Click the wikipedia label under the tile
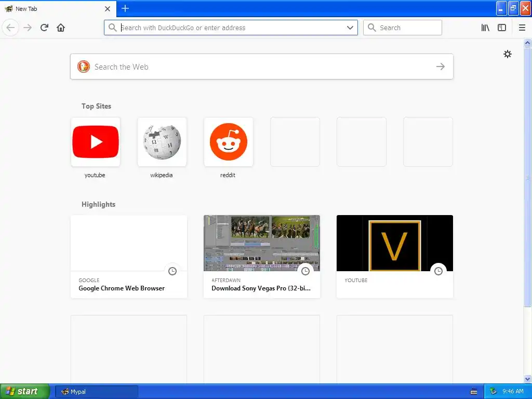The height and width of the screenshot is (399, 532). click(161, 175)
